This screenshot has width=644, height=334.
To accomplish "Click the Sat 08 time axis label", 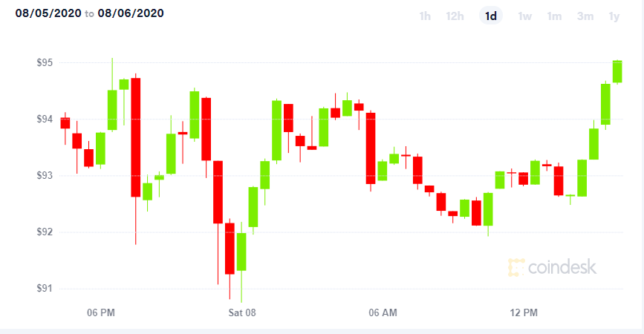I will (x=242, y=312).
